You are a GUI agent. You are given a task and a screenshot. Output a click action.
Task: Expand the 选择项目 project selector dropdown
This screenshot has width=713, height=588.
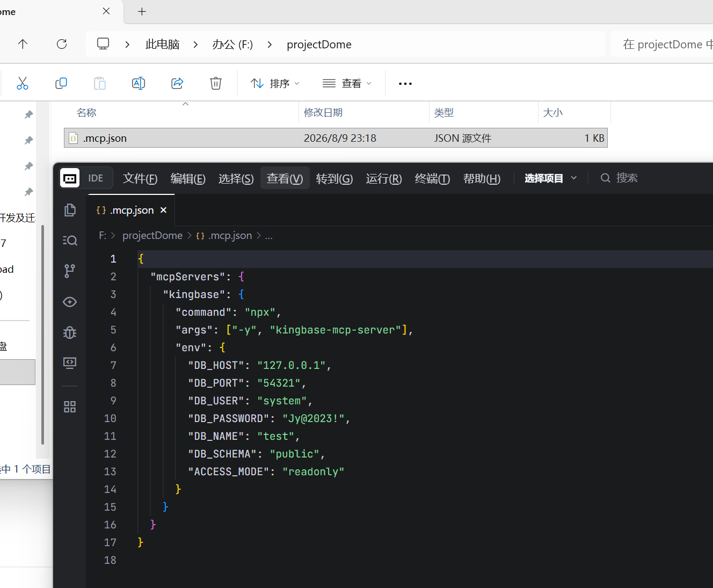click(x=550, y=178)
